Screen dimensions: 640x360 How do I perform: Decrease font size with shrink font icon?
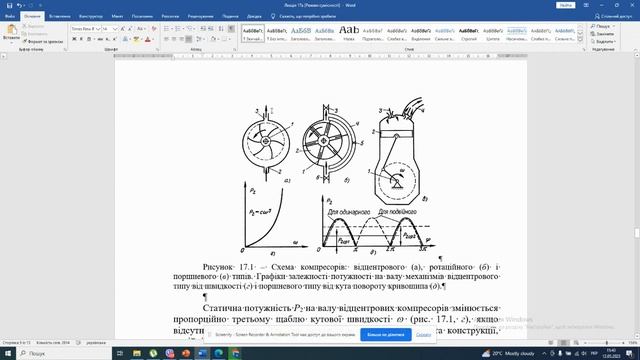[x=130, y=29]
